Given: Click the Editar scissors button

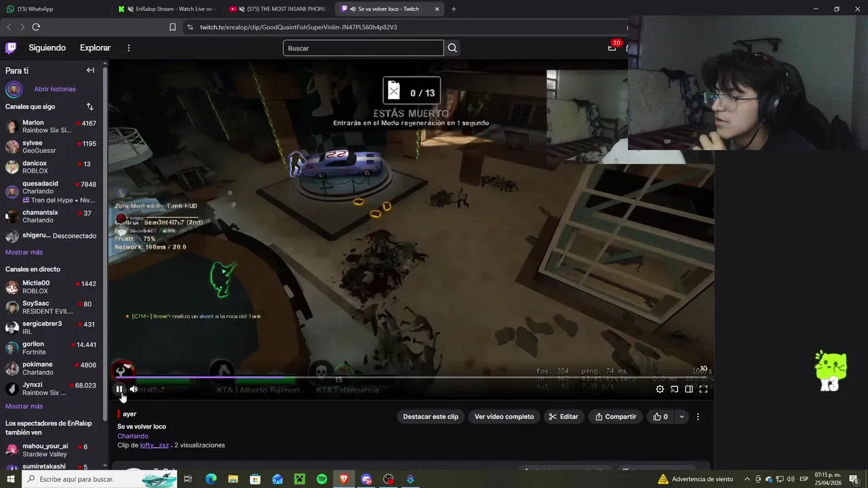Looking at the screenshot, I should [564, 417].
